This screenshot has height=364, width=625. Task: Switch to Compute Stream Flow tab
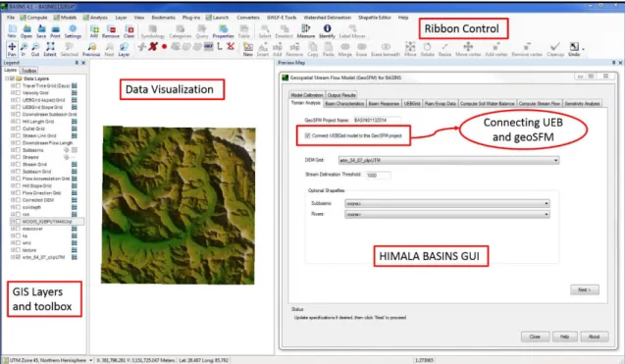coord(540,104)
